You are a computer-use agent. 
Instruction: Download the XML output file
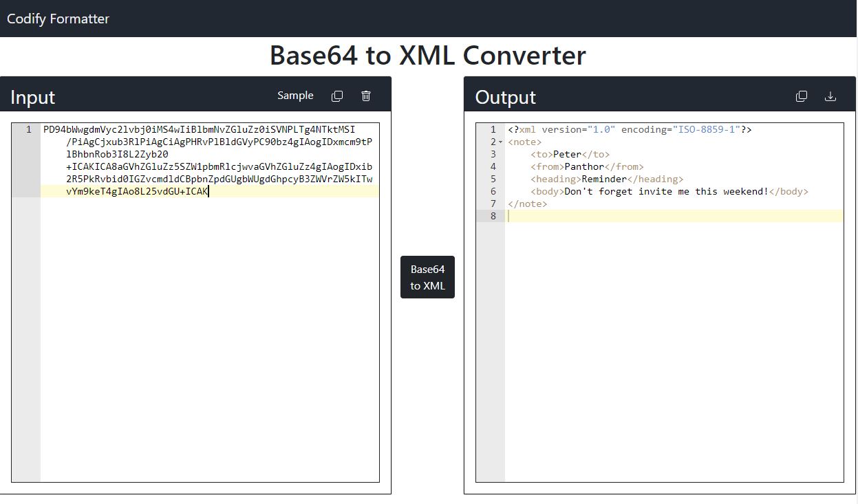[830, 97]
